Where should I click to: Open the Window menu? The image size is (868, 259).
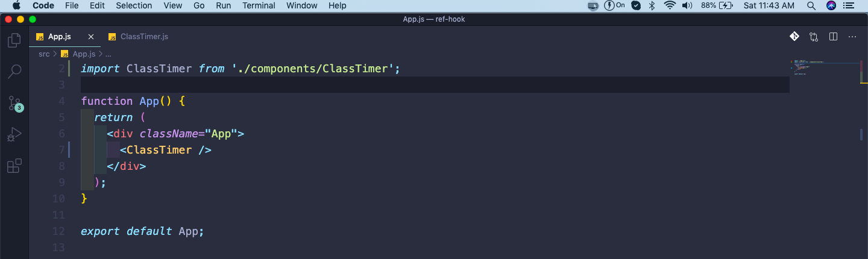(x=302, y=5)
